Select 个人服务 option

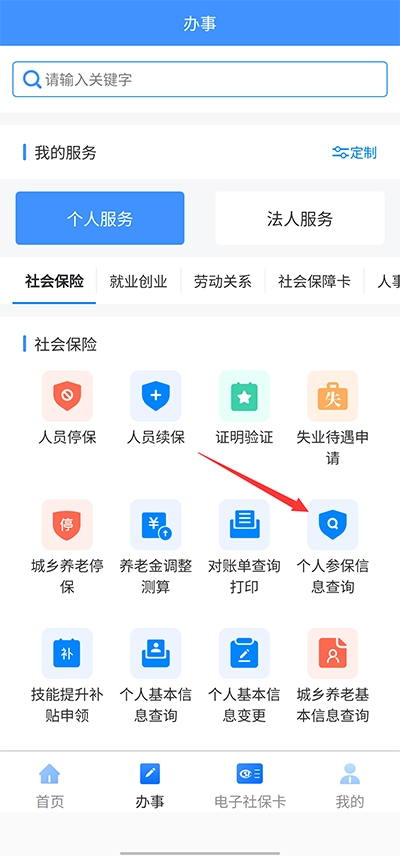click(x=100, y=218)
